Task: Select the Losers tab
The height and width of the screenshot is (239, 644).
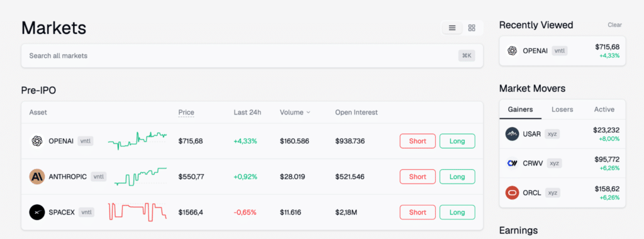Action: pos(562,109)
